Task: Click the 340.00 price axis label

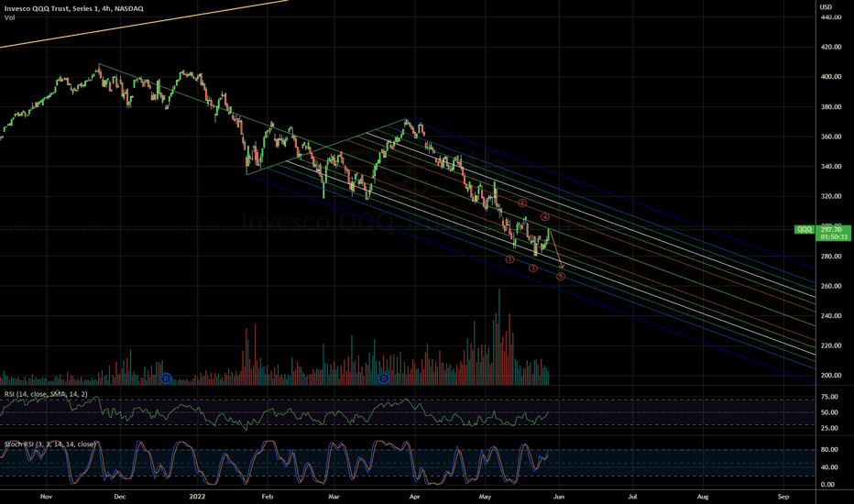Action: click(x=831, y=167)
